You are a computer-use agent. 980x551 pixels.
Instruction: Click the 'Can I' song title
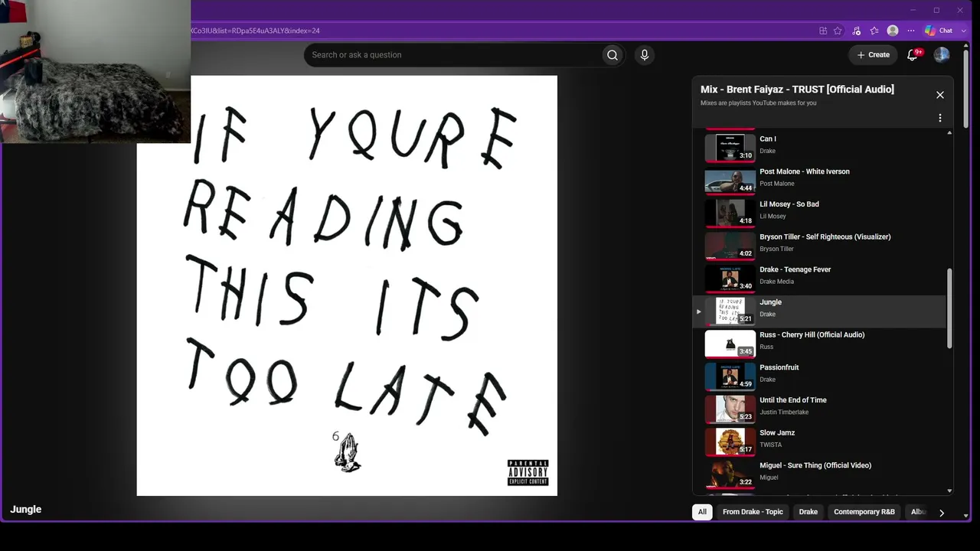point(768,139)
